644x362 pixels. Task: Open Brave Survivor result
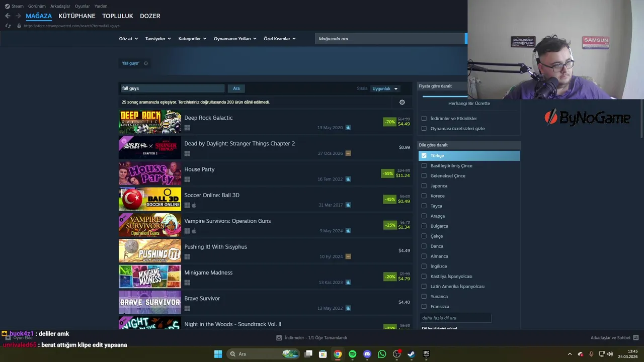pyautogui.click(x=266, y=302)
